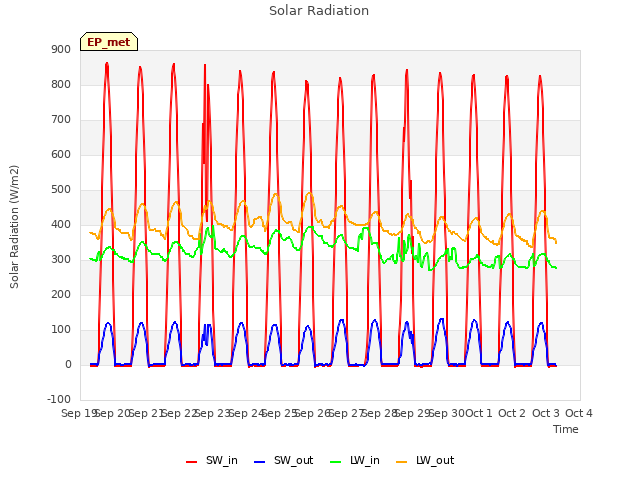Click the Solar Radiation chart title

click(319, 11)
